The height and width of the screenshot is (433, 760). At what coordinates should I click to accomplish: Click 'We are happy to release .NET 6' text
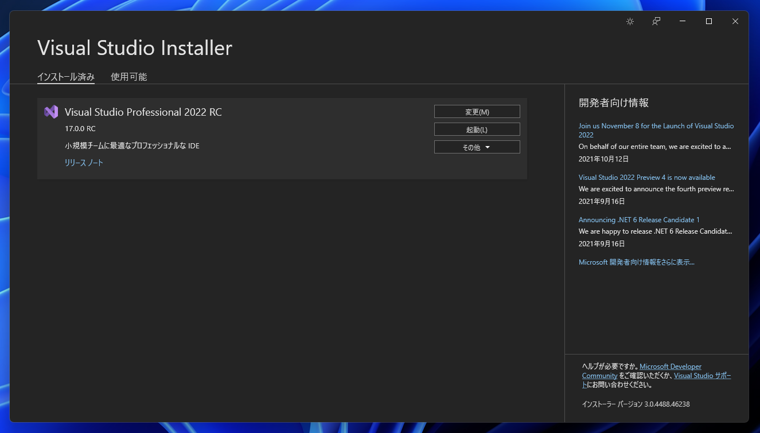click(655, 231)
